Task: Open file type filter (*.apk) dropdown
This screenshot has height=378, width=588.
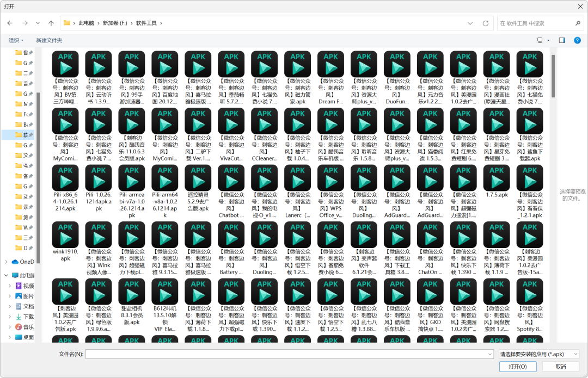Action: (539, 354)
